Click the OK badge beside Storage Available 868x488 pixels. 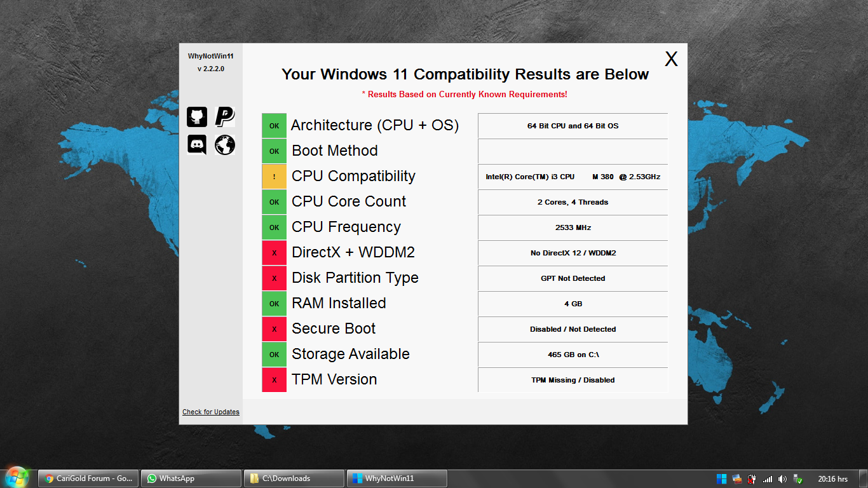pos(274,355)
